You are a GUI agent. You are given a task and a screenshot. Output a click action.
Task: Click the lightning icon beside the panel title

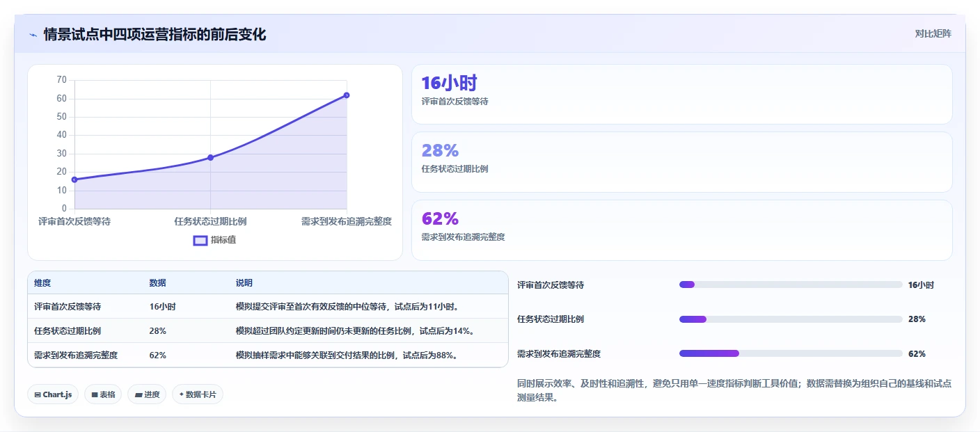click(x=33, y=34)
